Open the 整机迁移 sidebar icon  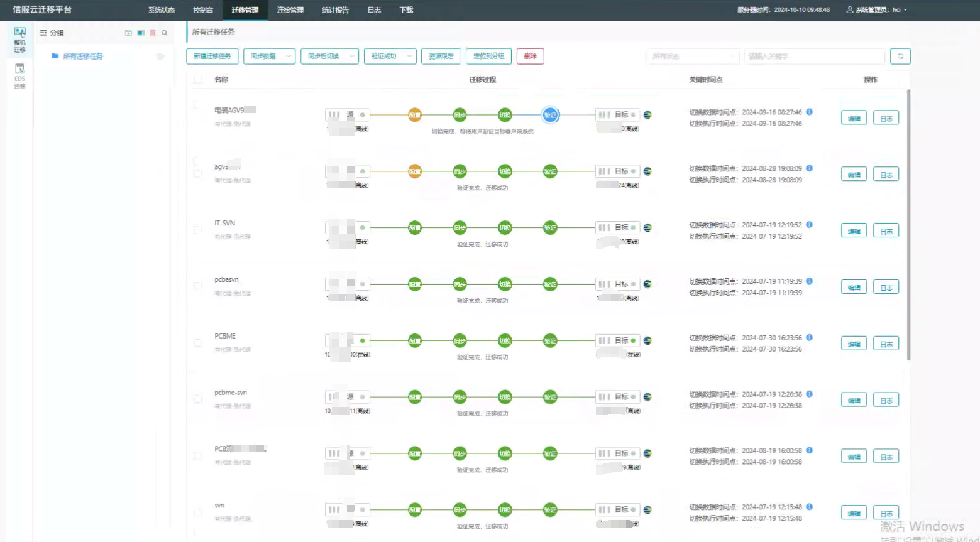19,39
